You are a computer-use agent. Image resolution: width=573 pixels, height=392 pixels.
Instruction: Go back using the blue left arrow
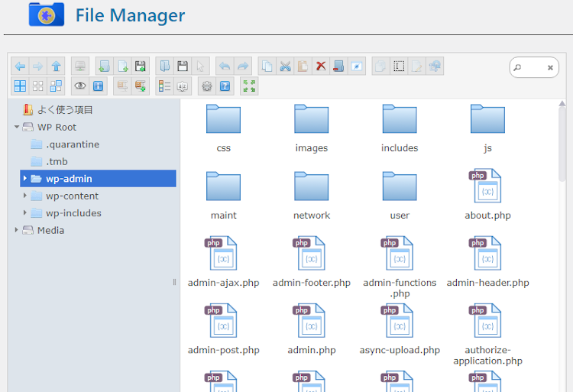(20, 66)
